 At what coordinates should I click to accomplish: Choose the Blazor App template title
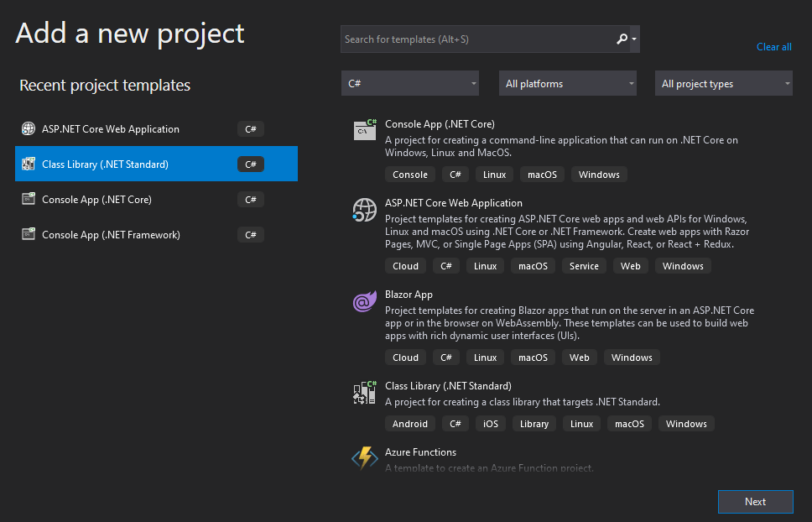409,295
